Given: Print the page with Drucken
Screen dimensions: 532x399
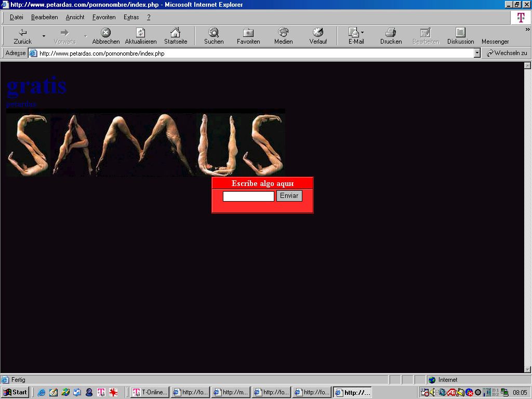Looking at the screenshot, I should point(391,36).
